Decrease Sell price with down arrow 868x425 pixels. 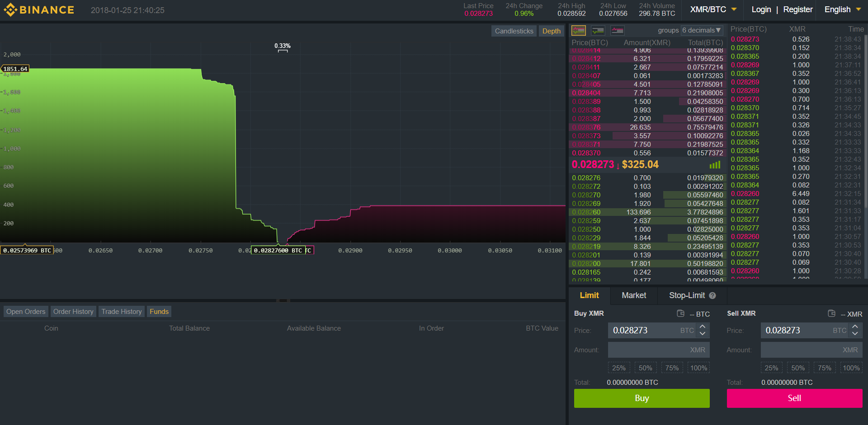click(x=855, y=334)
